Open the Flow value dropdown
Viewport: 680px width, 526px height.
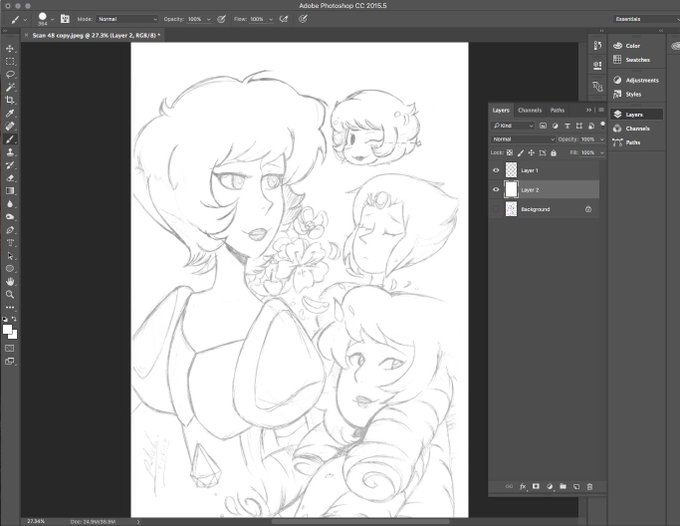tap(271, 20)
